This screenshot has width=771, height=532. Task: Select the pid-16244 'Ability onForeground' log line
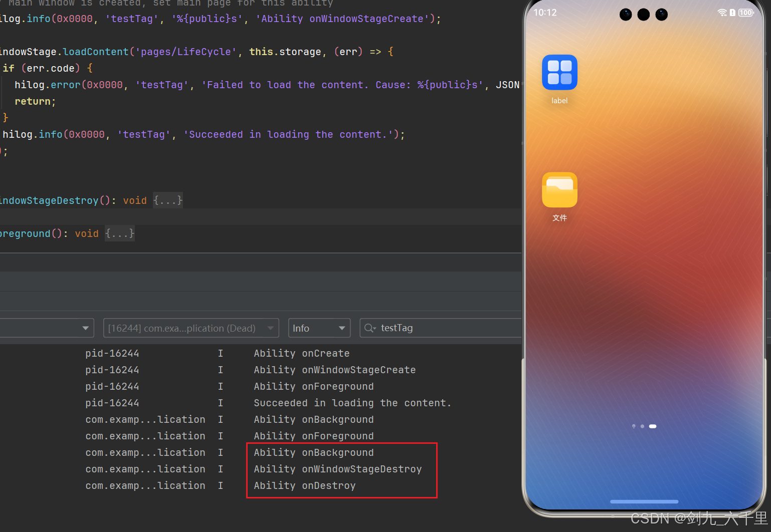click(x=313, y=386)
